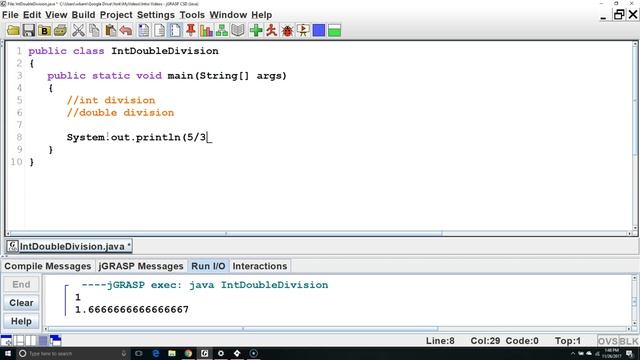Open the Tools menu
Image resolution: width=640 pixels, height=360 pixels.
pyautogui.click(x=192, y=15)
